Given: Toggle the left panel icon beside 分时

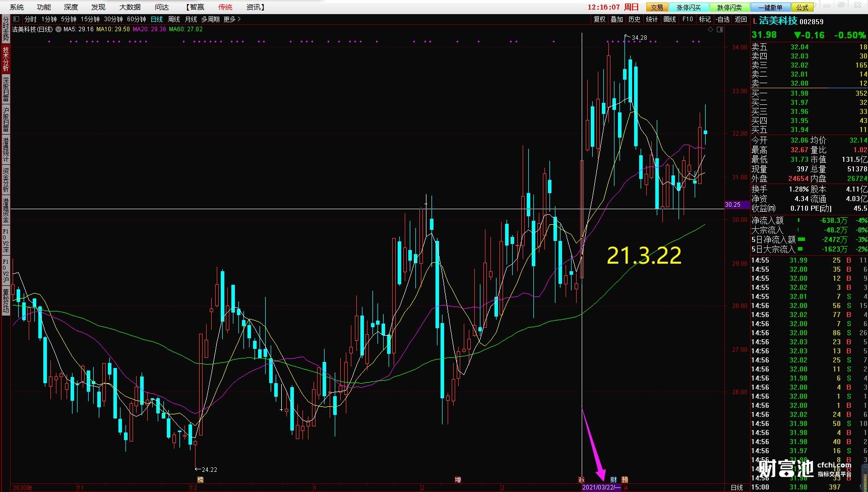Looking at the screenshot, I should [x=16, y=19].
